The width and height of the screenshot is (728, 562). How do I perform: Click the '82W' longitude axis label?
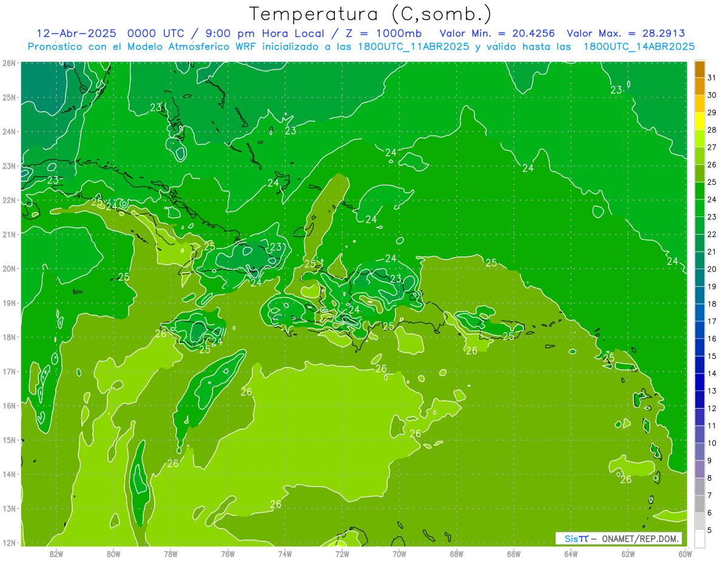(56, 554)
